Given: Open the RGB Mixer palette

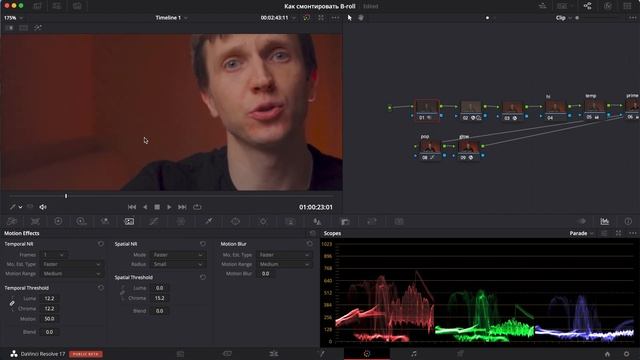Looking at the screenshot, I should pos(105,221).
